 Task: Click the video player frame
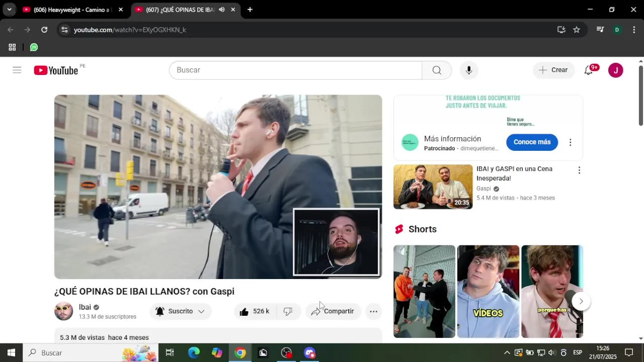coord(218,187)
